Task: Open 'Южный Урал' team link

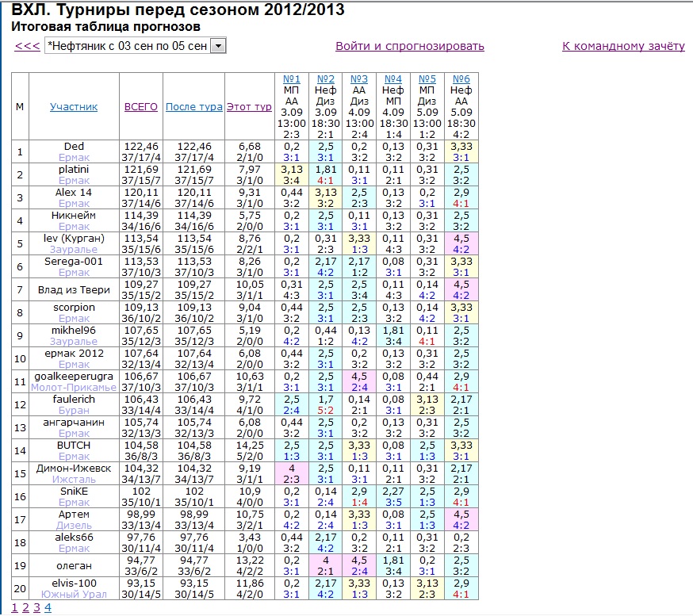Action: coord(74,594)
